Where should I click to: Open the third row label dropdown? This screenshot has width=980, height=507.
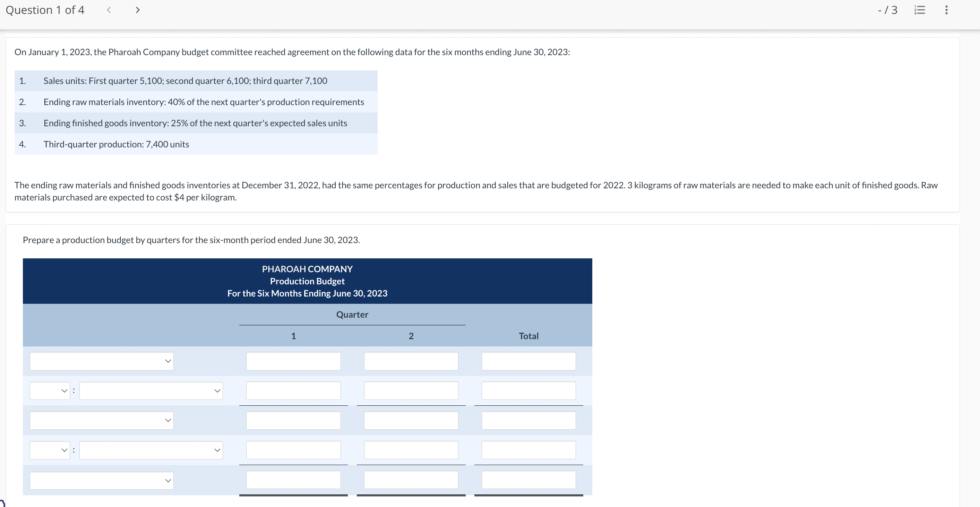click(102, 420)
